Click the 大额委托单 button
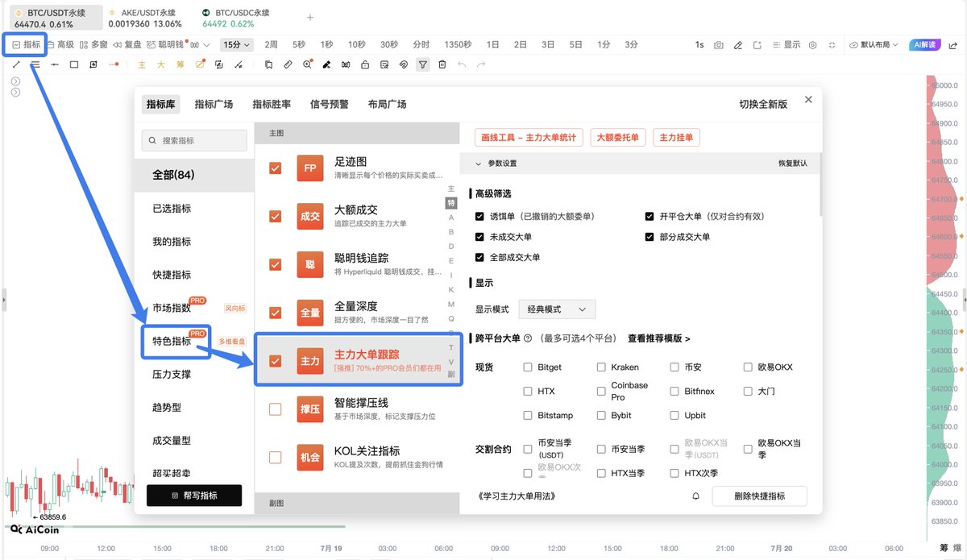The width and height of the screenshot is (967, 560). [x=618, y=138]
